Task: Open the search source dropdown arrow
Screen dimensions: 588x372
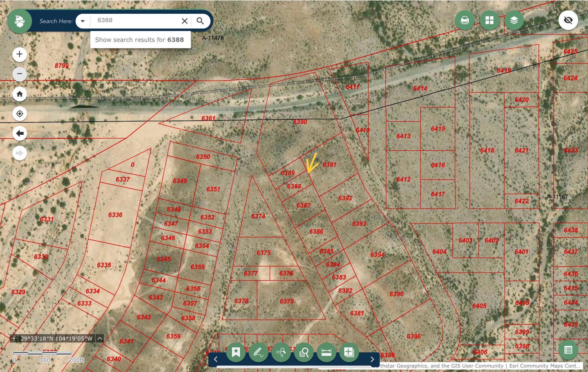Action: coord(83,21)
